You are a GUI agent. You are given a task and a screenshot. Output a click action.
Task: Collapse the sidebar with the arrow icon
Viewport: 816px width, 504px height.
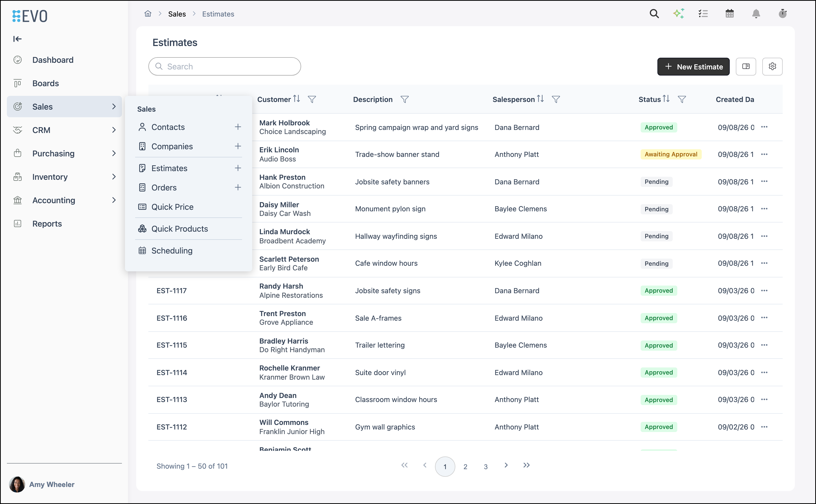[17, 39]
